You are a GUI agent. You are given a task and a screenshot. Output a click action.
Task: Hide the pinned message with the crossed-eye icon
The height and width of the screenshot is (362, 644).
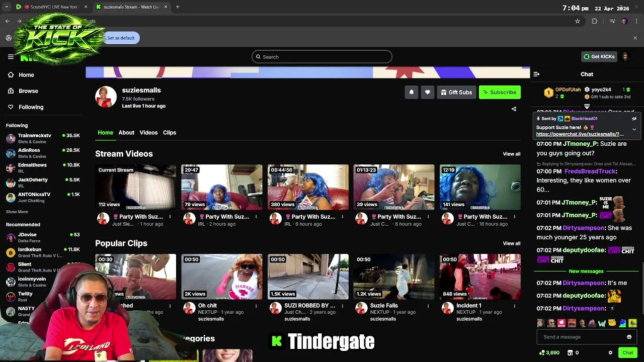point(634,119)
